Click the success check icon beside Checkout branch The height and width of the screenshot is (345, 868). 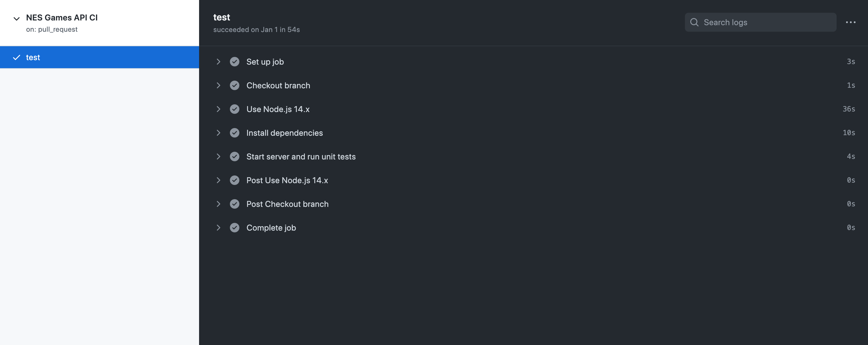coord(235,85)
